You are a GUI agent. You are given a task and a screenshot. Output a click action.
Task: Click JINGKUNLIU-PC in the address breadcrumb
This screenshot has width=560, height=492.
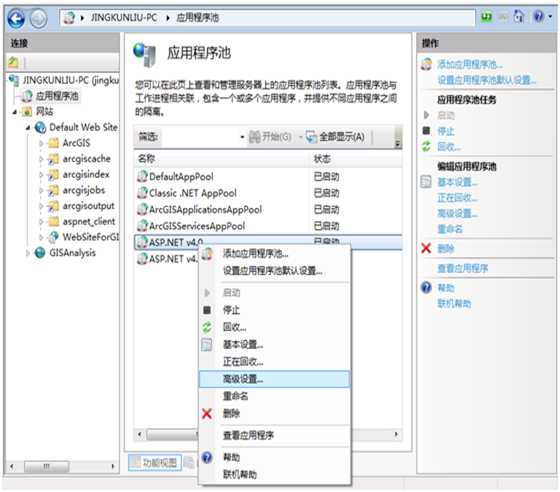click(x=124, y=17)
